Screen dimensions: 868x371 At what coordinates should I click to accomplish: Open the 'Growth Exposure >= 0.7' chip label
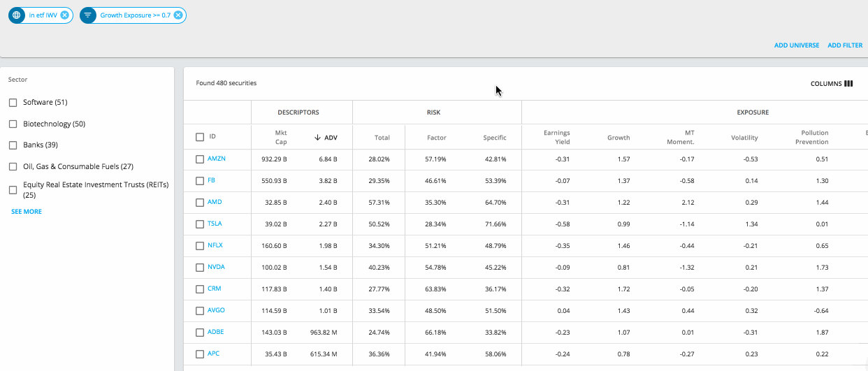pyautogui.click(x=136, y=15)
